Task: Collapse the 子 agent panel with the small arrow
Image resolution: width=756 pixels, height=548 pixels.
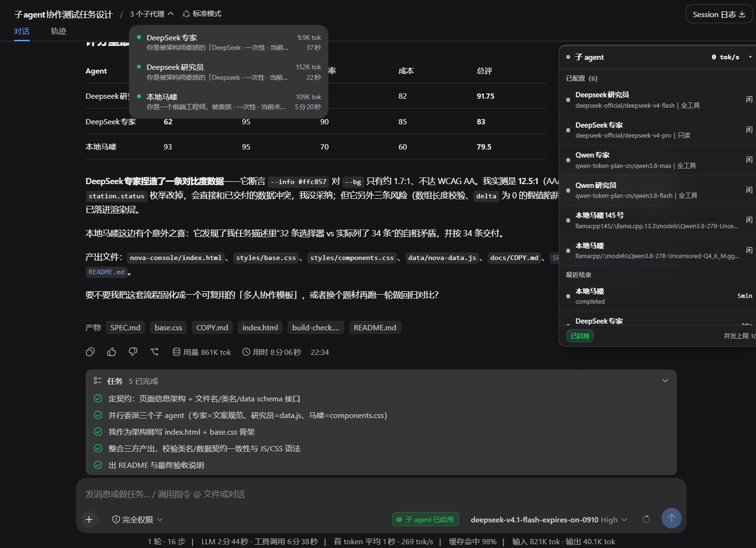Action: (750, 57)
